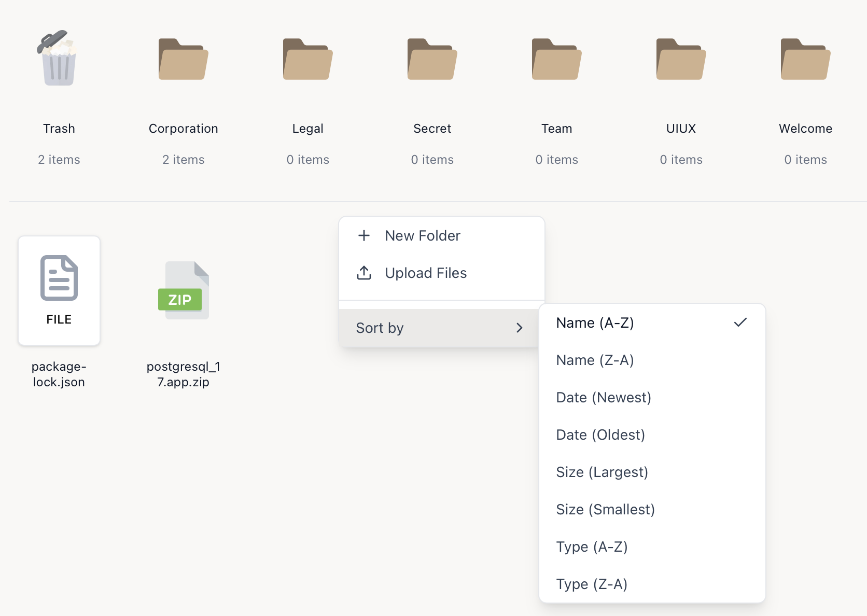
Task: Sort by Date (Newest)
Action: click(x=603, y=397)
